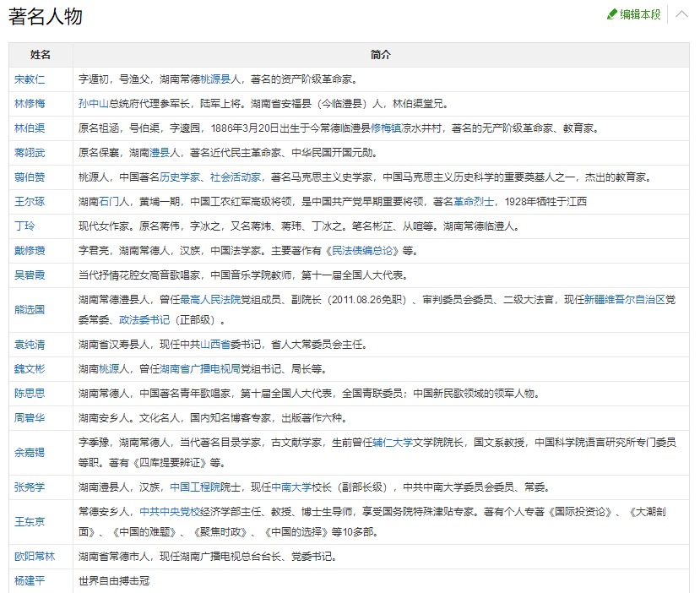Open the 周碧华 name link
The width and height of the screenshot is (700, 593).
[30, 418]
